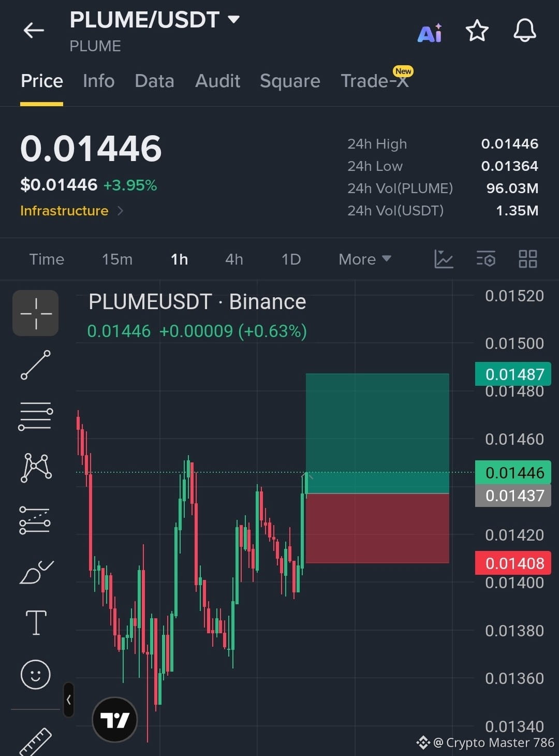Open the emoji sticker tool
The width and height of the screenshot is (559, 756).
[36, 674]
